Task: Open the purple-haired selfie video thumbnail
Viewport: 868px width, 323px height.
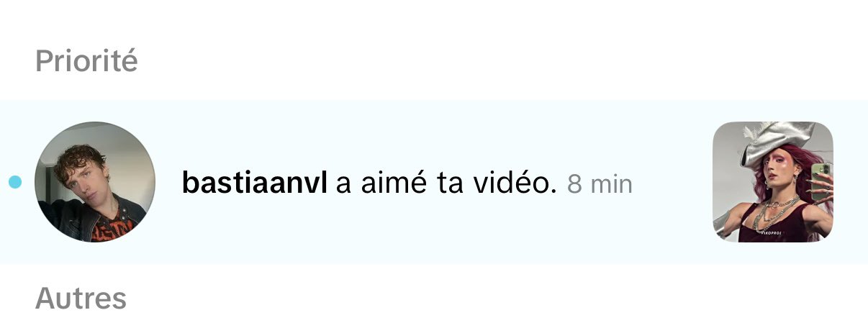Action: tap(772, 182)
